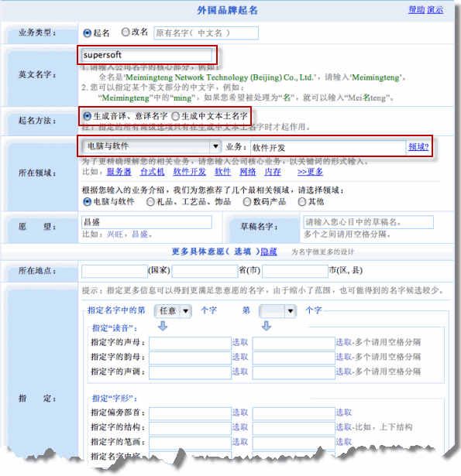Click the 领域? link beside business field

pos(418,147)
